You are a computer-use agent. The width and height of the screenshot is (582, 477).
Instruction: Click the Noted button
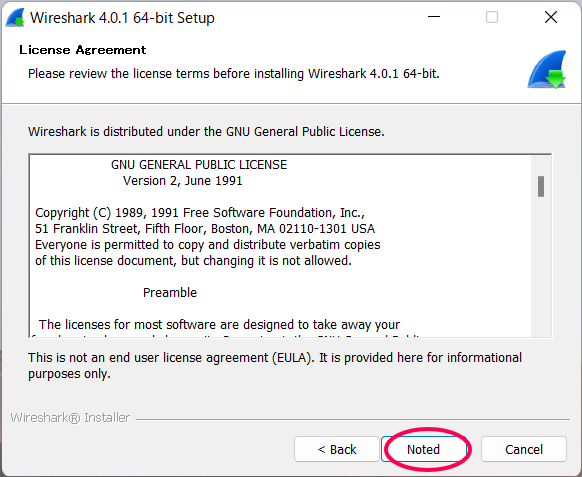(x=424, y=450)
